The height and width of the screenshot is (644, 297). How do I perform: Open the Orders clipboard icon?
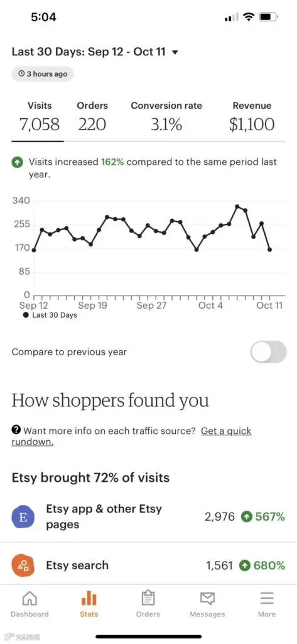click(x=148, y=598)
